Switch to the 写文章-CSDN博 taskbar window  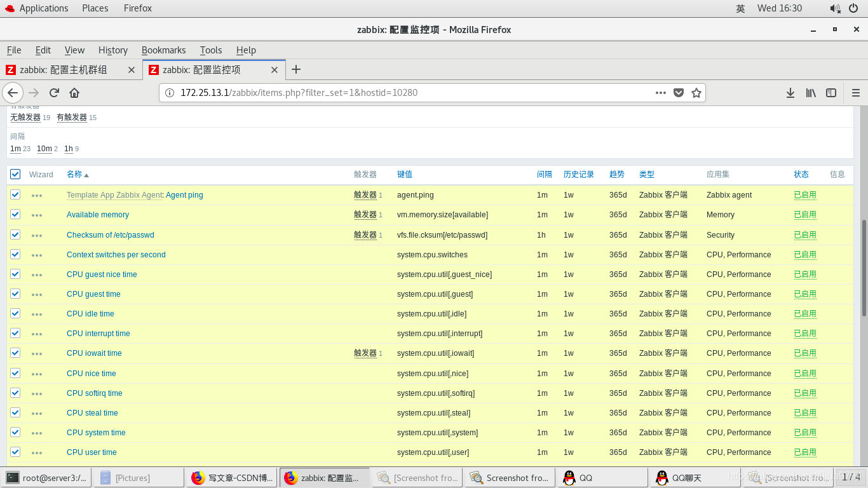tap(232, 478)
